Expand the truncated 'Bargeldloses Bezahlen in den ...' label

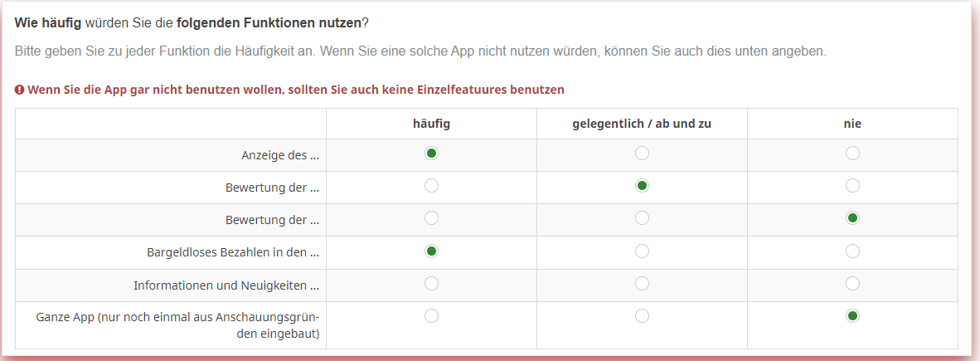(232, 251)
